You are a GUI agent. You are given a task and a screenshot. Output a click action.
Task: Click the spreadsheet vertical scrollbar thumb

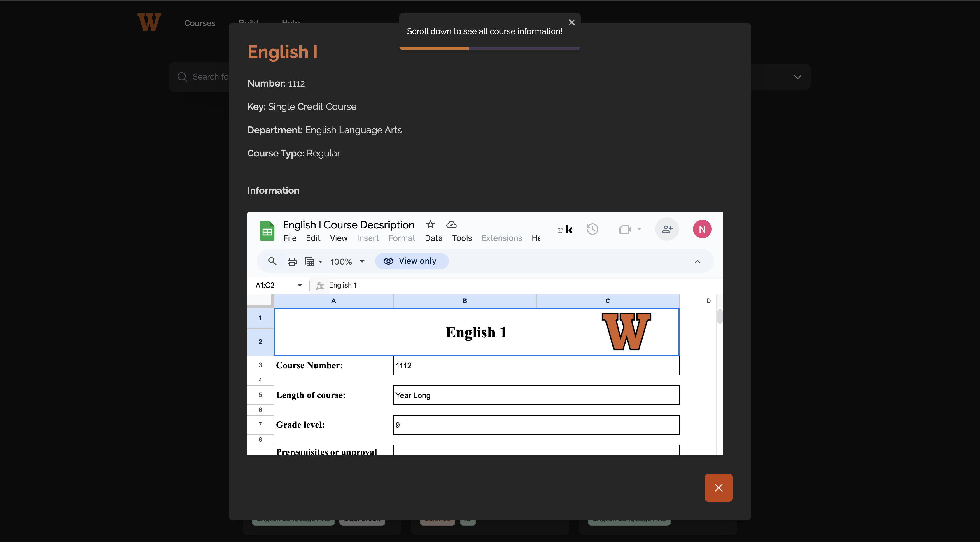[720, 317]
